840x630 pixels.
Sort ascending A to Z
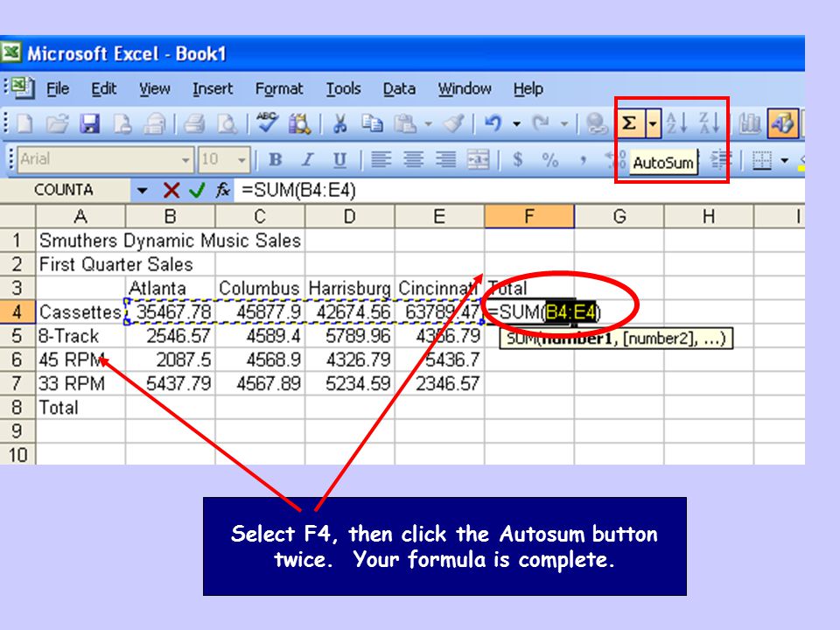point(676,123)
